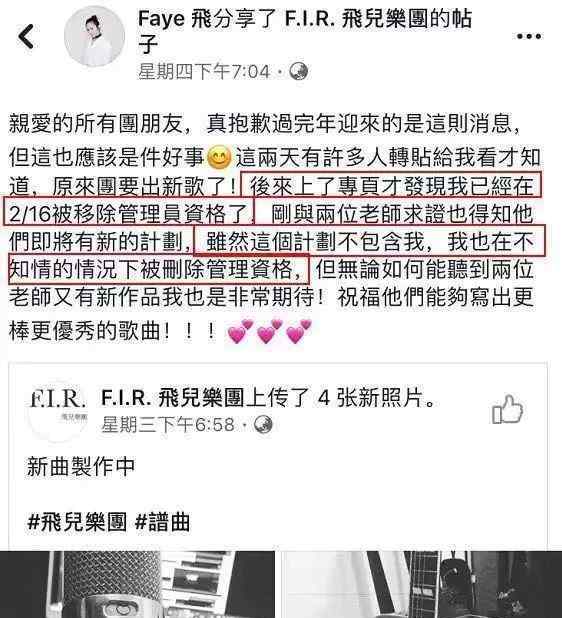Click the 新曲製作中 caption text
This screenshot has height=618, width=562.
pos(81,466)
